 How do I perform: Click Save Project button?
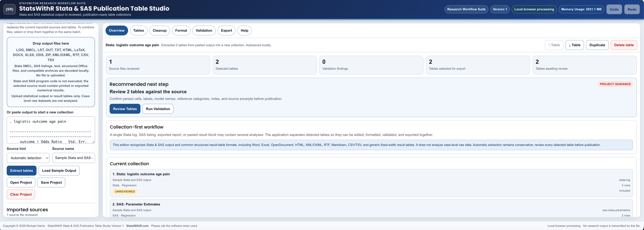coord(51,182)
